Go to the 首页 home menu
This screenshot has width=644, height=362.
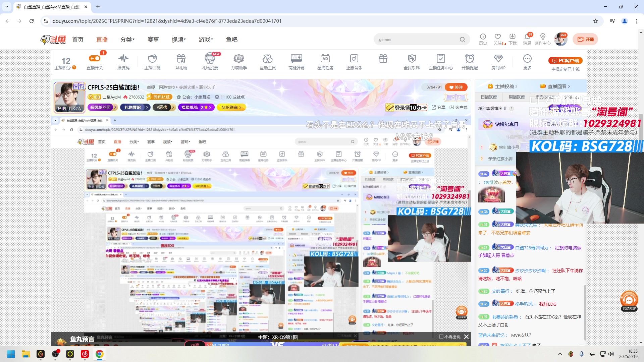[78, 40]
